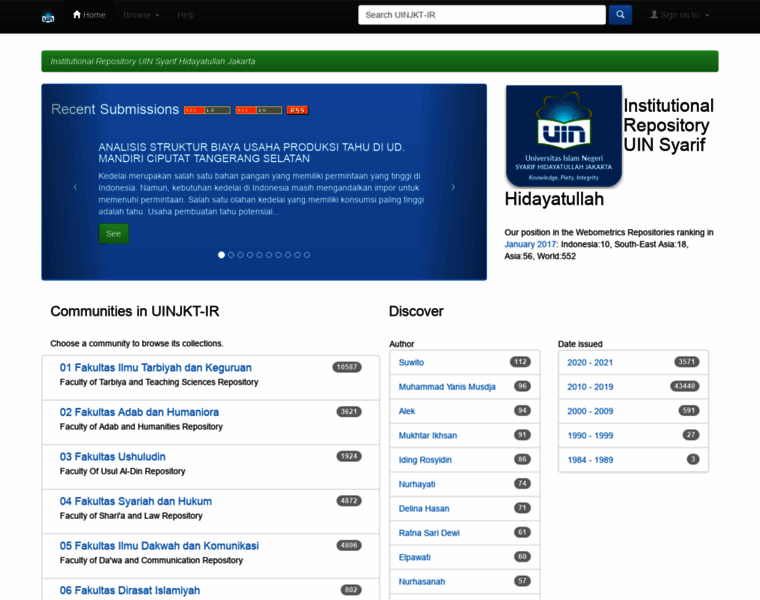Focus the Search UINJKT-IR field

pyautogui.click(x=482, y=15)
